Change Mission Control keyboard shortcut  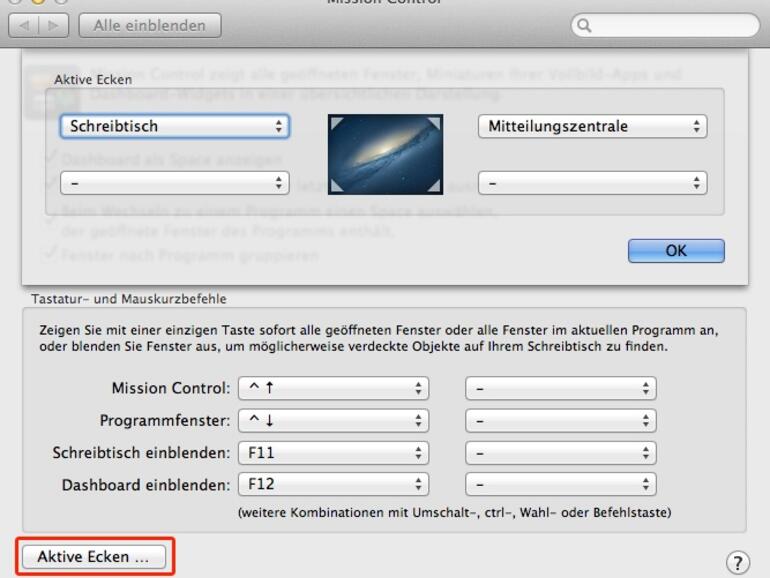point(333,388)
